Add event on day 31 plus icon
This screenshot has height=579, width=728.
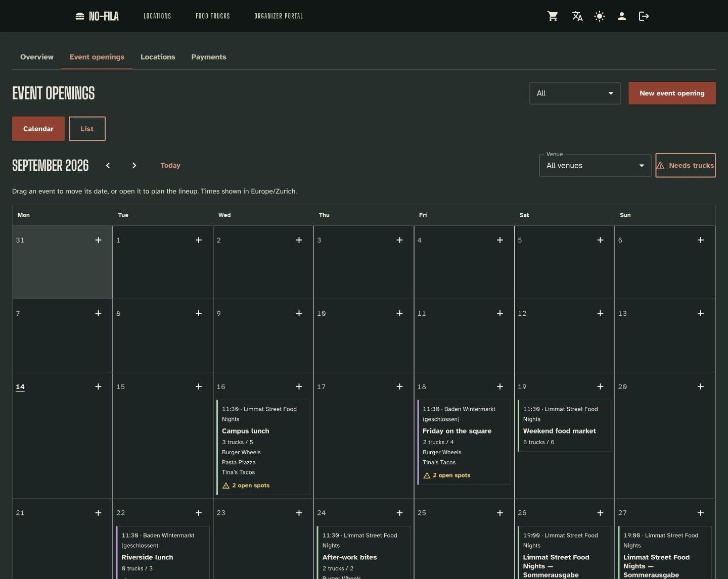[x=98, y=240]
